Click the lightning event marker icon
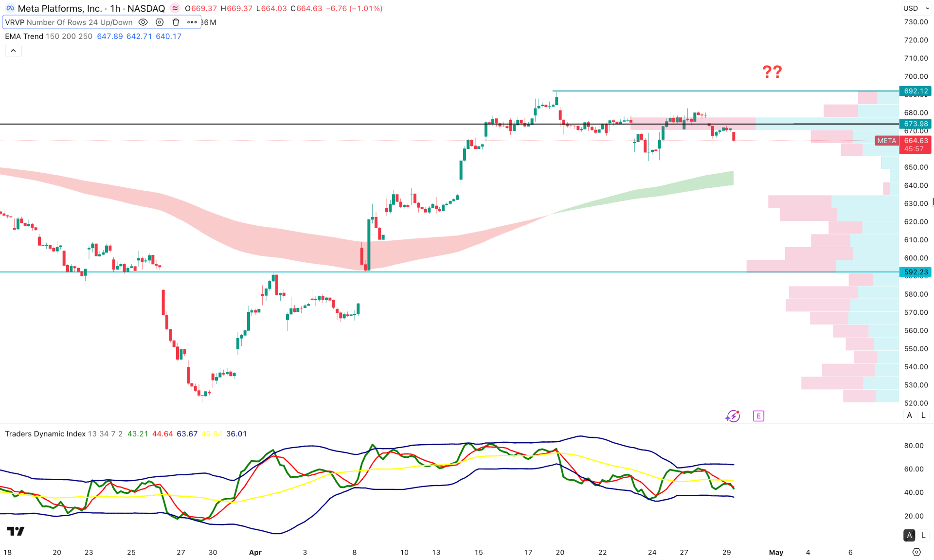The height and width of the screenshot is (560, 934). pos(733,416)
